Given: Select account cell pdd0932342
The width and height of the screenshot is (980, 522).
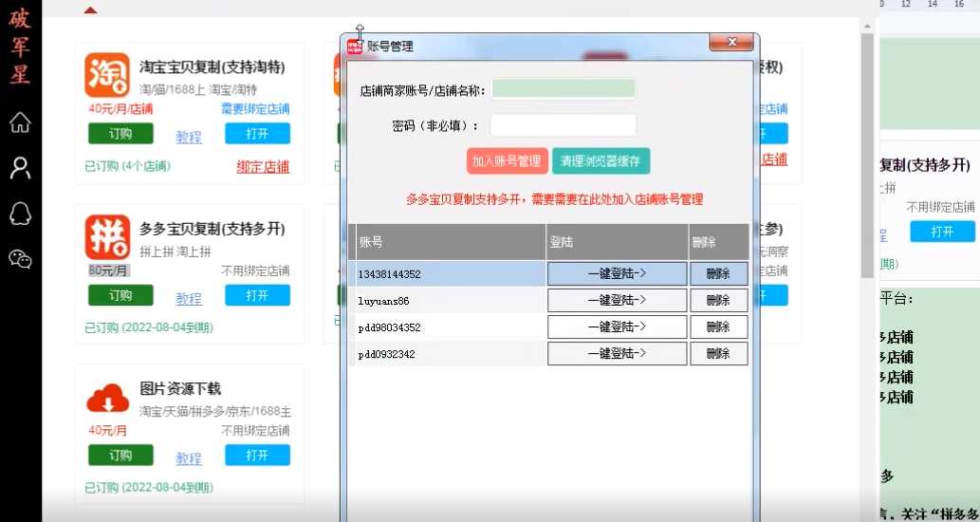Looking at the screenshot, I should coord(451,354).
